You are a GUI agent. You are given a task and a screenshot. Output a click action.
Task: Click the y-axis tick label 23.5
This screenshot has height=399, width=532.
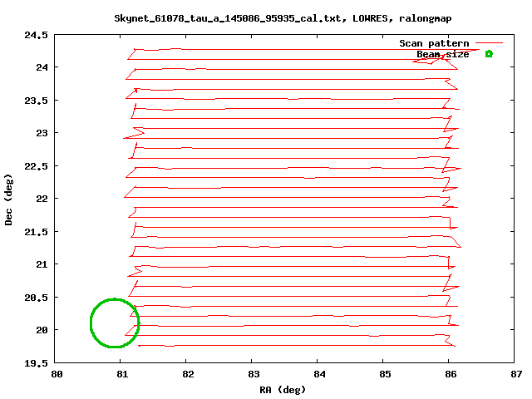37,101
